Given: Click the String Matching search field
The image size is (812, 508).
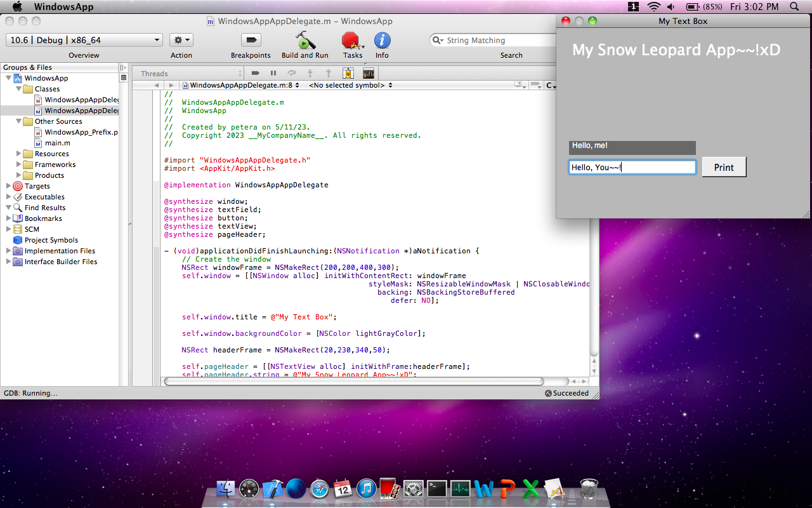Looking at the screenshot, I should [494, 40].
